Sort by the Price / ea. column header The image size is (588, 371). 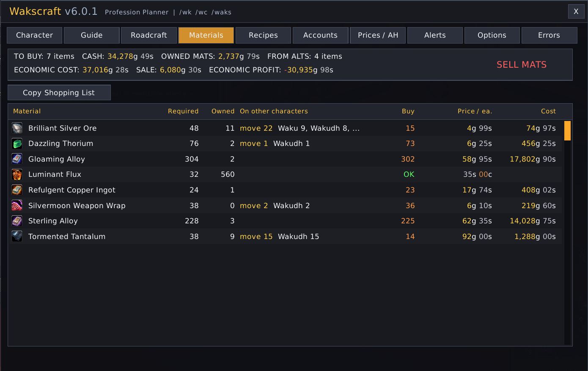(x=475, y=111)
